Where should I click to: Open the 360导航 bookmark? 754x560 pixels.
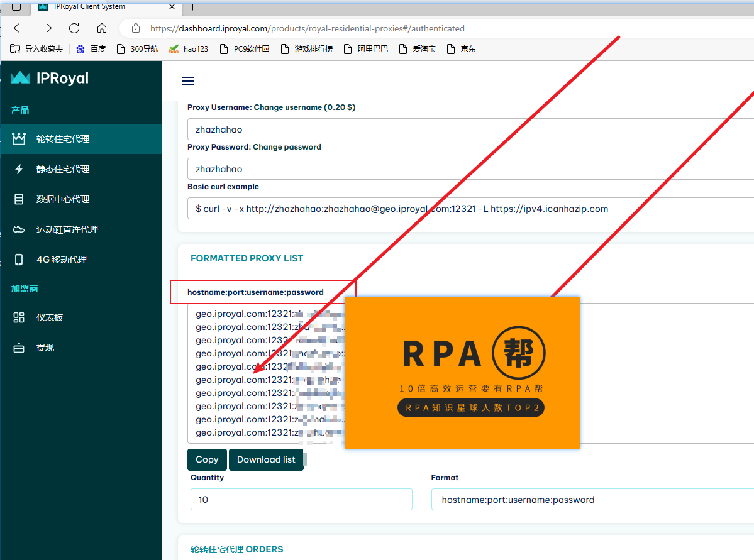(138, 49)
